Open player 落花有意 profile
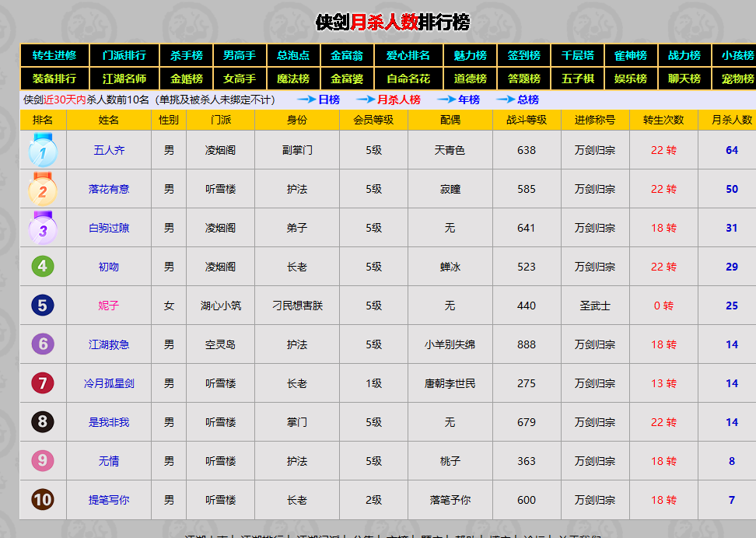Image resolution: width=756 pixels, height=538 pixels. (x=109, y=189)
